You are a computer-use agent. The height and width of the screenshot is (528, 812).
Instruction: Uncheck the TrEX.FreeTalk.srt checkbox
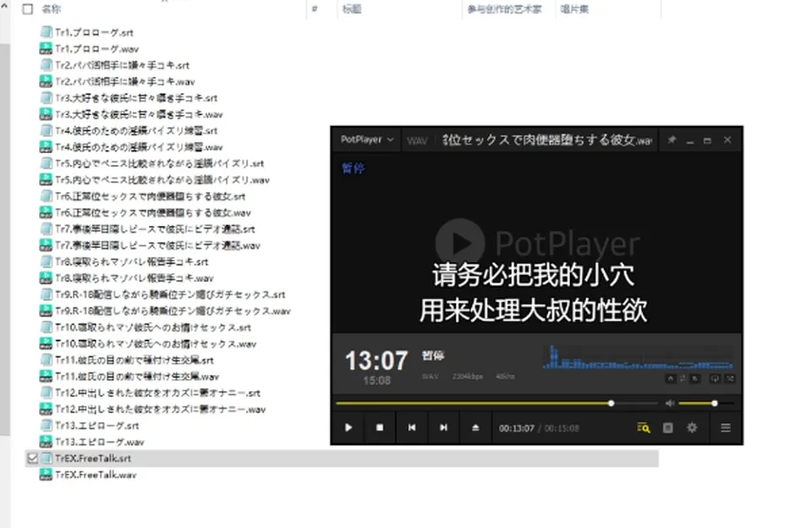pos(33,458)
